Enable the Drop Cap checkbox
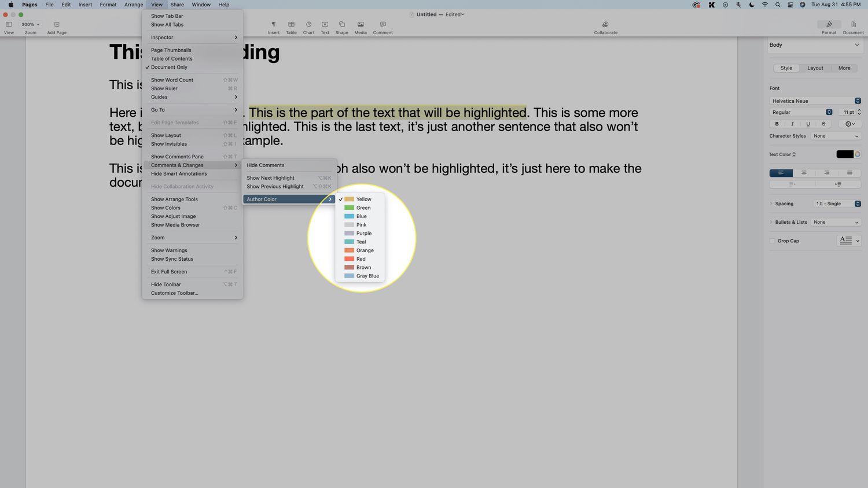Viewport: 868px width, 488px height. 773,241
